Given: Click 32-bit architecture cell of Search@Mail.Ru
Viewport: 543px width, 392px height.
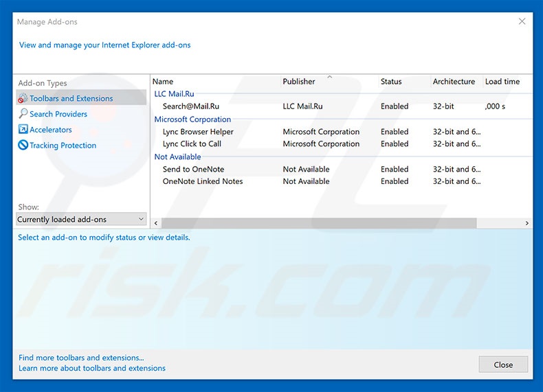Looking at the screenshot, I should (443, 106).
